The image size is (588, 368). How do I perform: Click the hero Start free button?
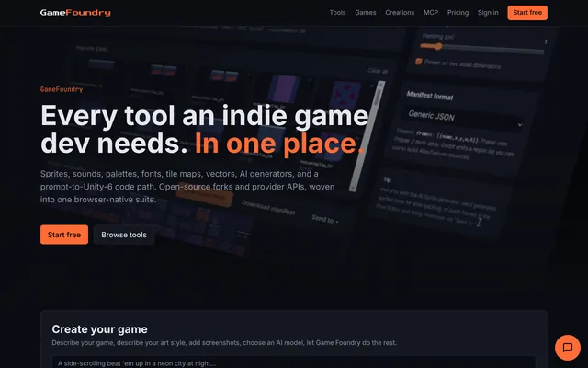point(64,235)
